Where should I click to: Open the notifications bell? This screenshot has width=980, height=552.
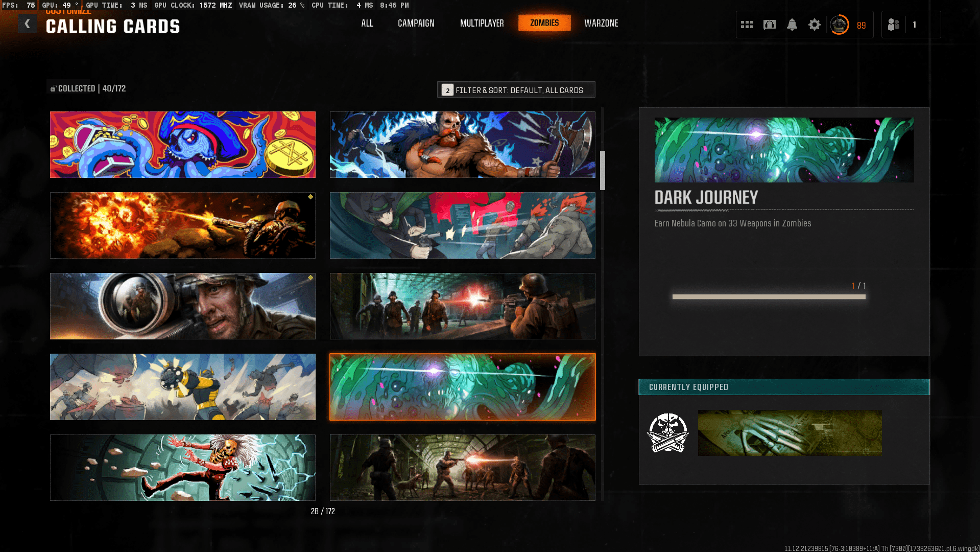[792, 25]
